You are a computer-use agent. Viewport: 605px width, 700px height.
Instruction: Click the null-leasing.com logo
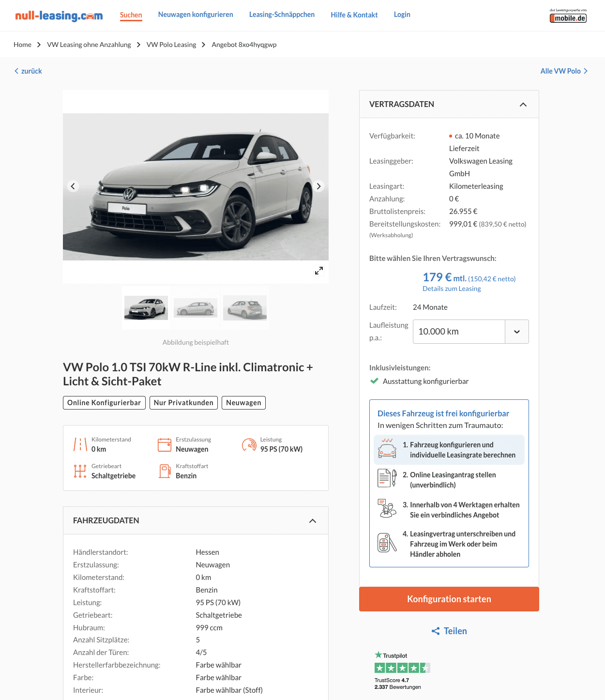[59, 15]
